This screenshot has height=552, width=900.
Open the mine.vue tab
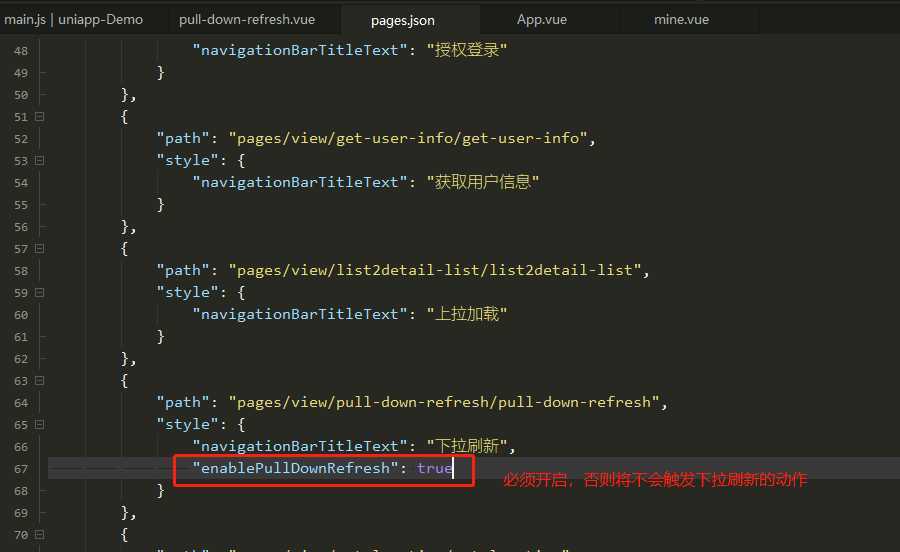pyautogui.click(x=681, y=20)
